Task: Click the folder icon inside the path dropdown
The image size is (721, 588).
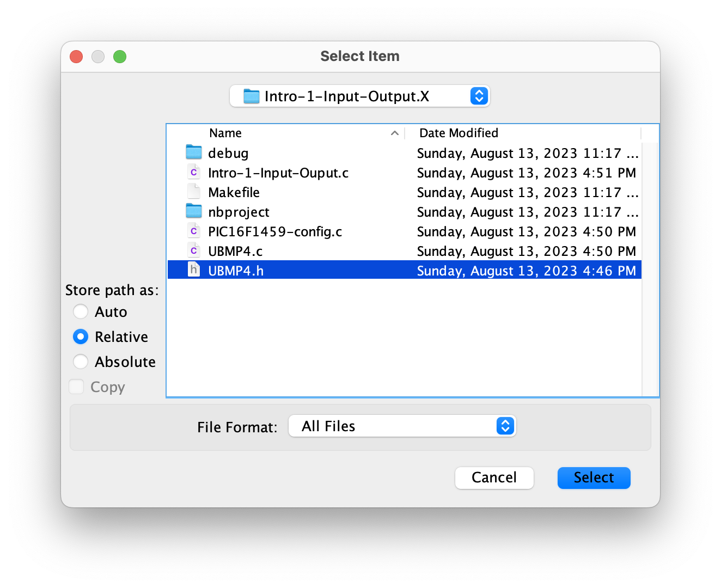Action: click(250, 96)
